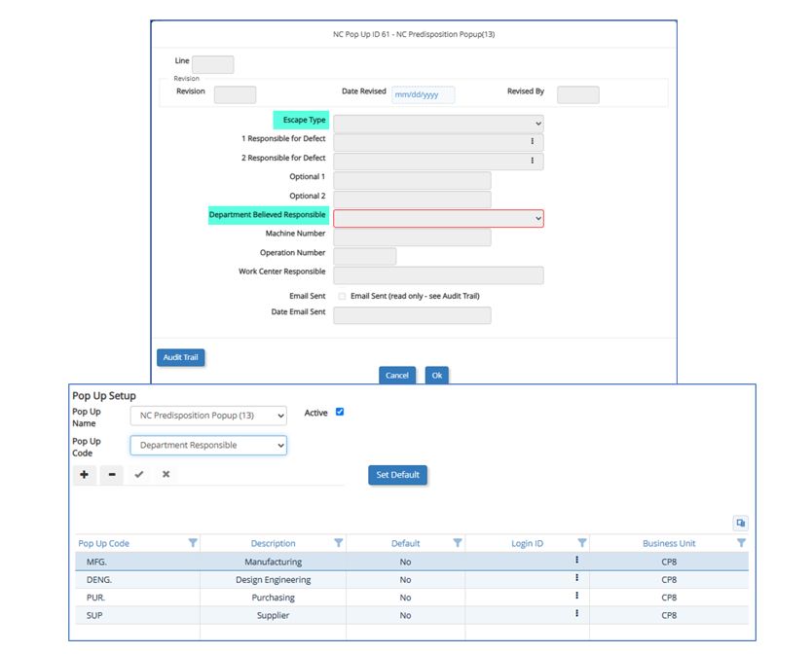
Task: Click the remove (minus) record icon
Action: click(112, 474)
